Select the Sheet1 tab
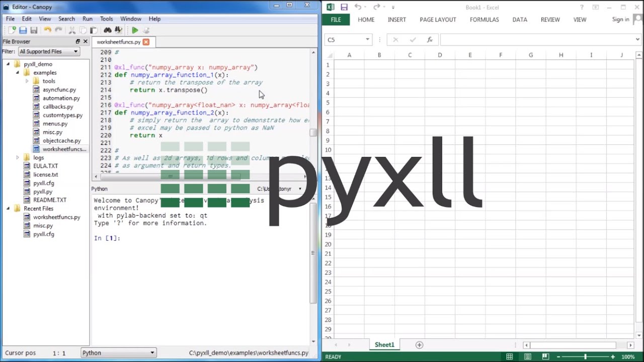The height and width of the screenshot is (362, 644). pyautogui.click(x=384, y=345)
